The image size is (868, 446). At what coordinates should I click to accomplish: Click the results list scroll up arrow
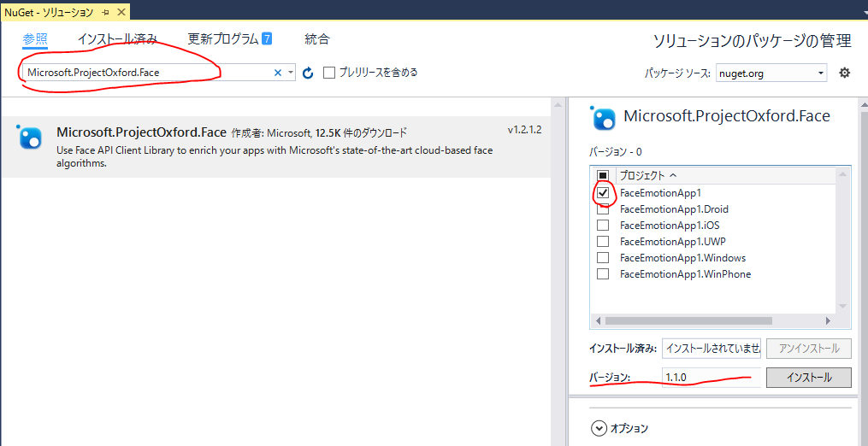[x=559, y=104]
